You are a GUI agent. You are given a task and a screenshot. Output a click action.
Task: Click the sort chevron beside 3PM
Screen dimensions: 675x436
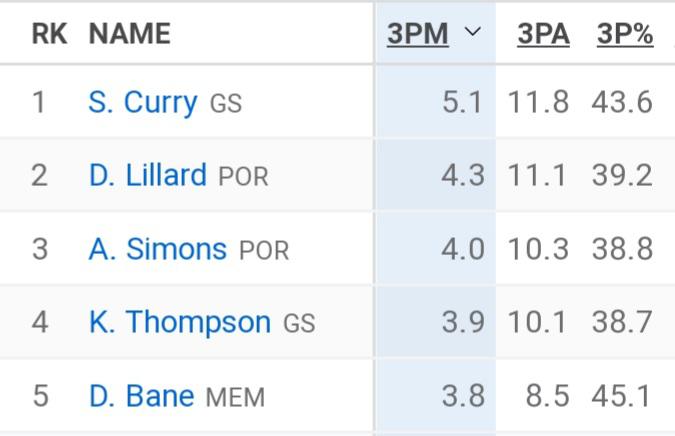[x=473, y=33]
